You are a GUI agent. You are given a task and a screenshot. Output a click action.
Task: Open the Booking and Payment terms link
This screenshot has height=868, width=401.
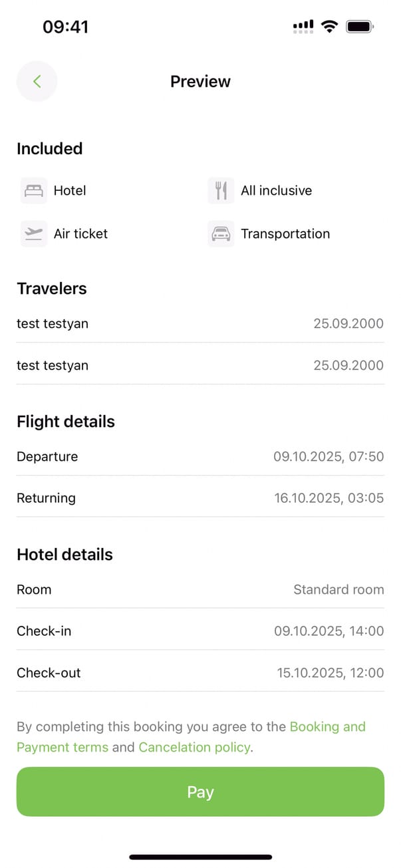tap(327, 727)
